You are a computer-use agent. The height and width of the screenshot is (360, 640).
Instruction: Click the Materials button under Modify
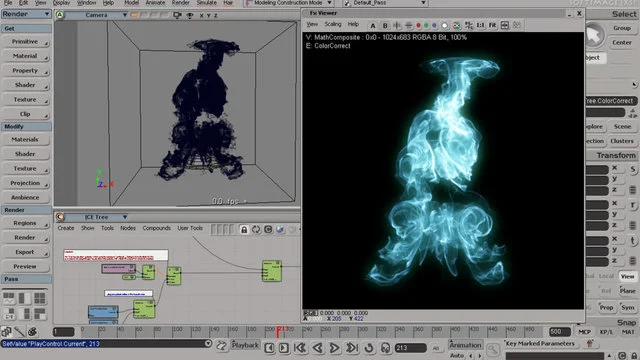coord(26,140)
